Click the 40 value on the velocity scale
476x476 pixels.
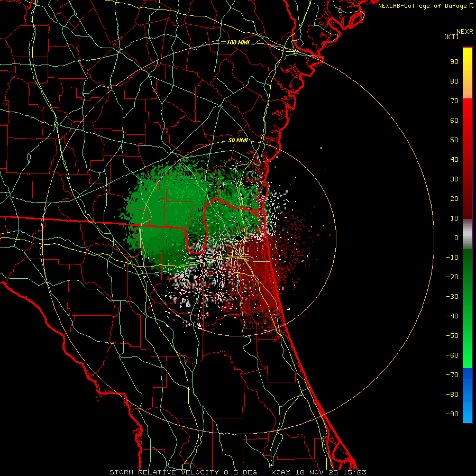coord(454,160)
